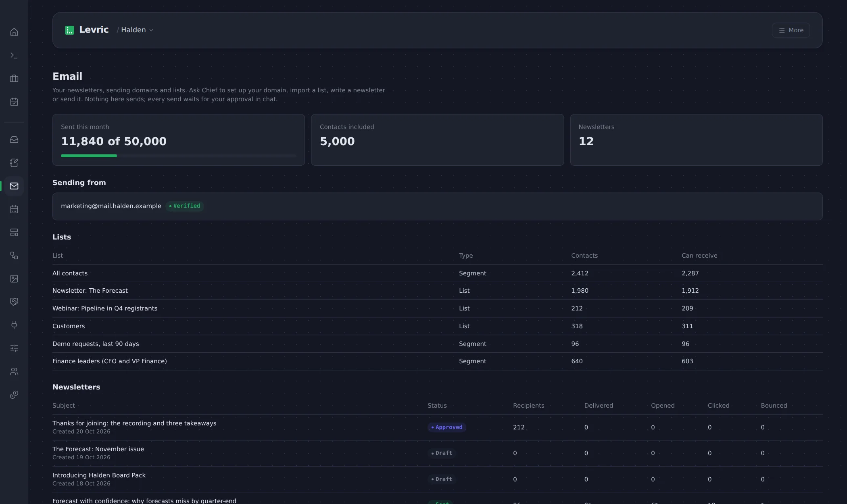This screenshot has width=847, height=504.
Task: Open Finance leaders (CFO and VP Finance) segment
Action: pyautogui.click(x=437, y=361)
